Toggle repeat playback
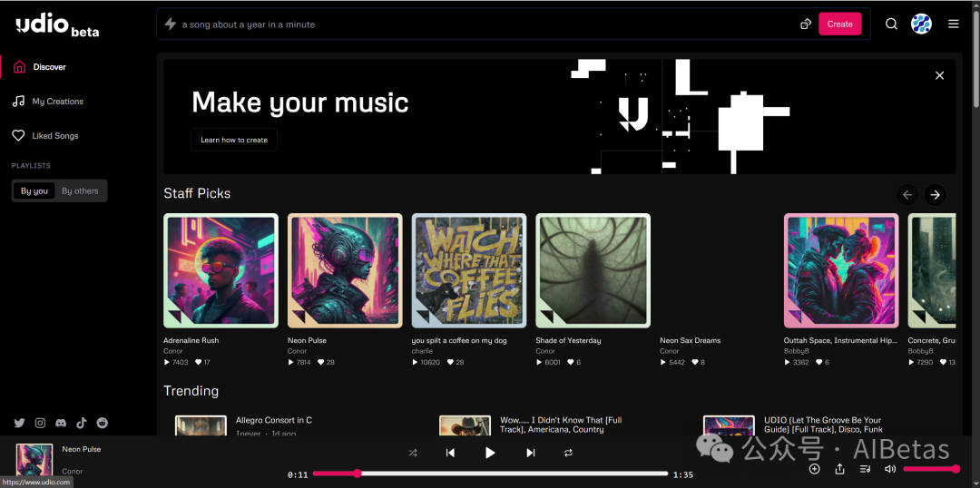Screen dimensions: 980x488 tap(568, 453)
